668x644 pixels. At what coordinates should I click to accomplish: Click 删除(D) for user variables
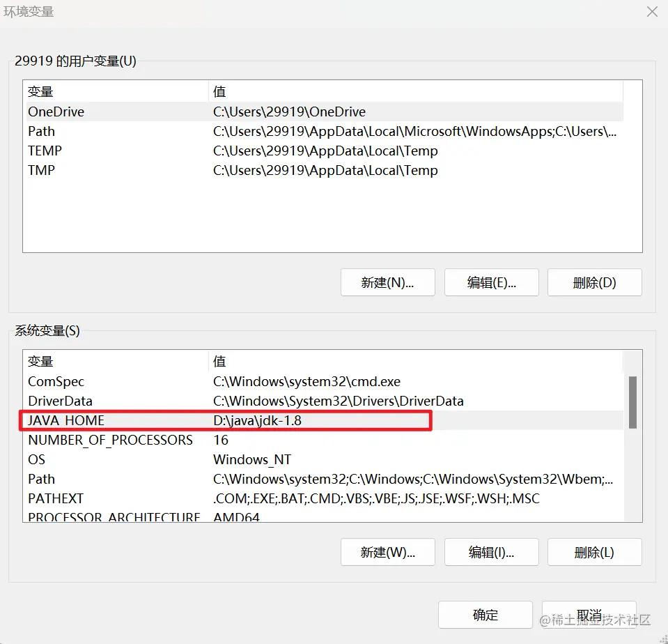click(x=594, y=282)
